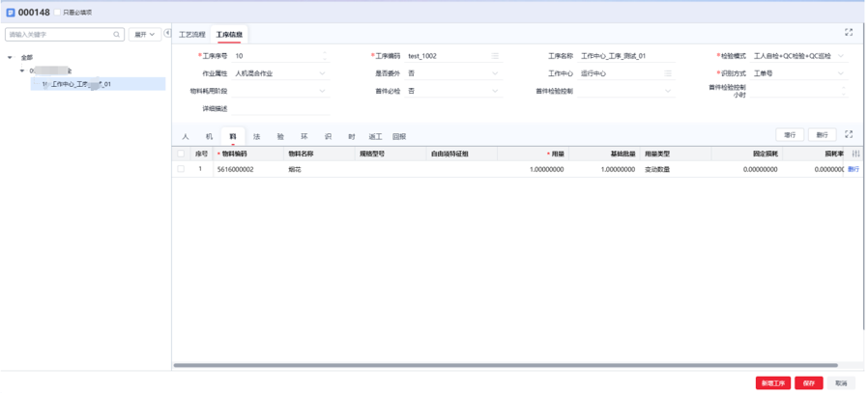This screenshot has width=868, height=395.
Task: Click the blue 删行 link in row 1
Action: [x=854, y=169]
